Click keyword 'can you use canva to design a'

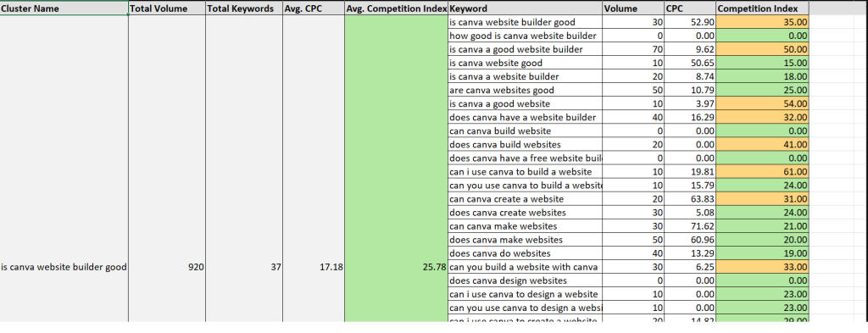click(x=525, y=308)
